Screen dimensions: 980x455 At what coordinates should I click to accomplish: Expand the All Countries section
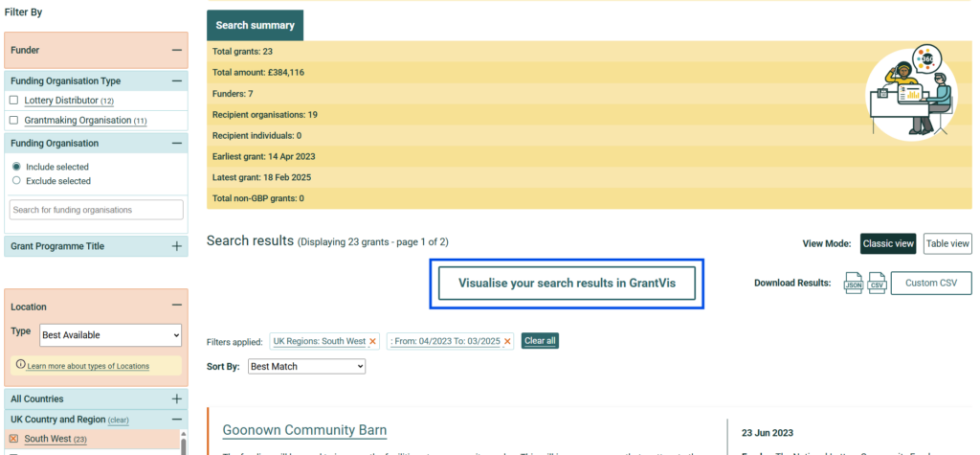click(x=176, y=398)
